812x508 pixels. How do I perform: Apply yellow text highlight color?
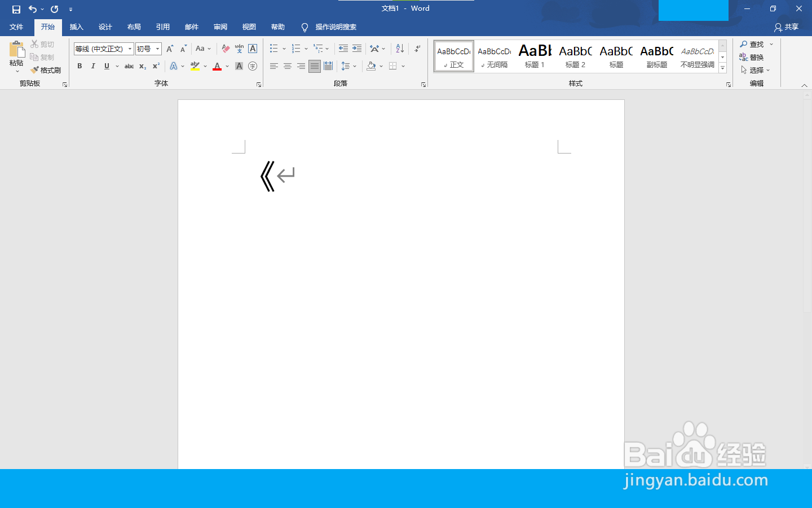point(195,66)
